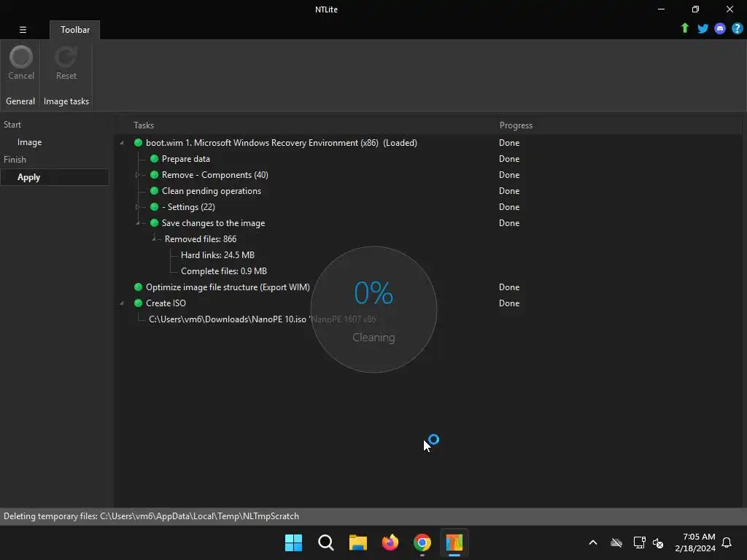
Task: Click green status dot of boot.wim
Action: (x=138, y=142)
